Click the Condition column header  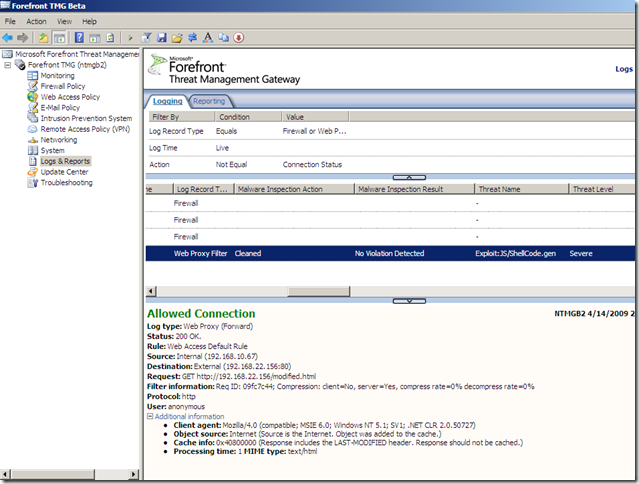pyautogui.click(x=249, y=117)
